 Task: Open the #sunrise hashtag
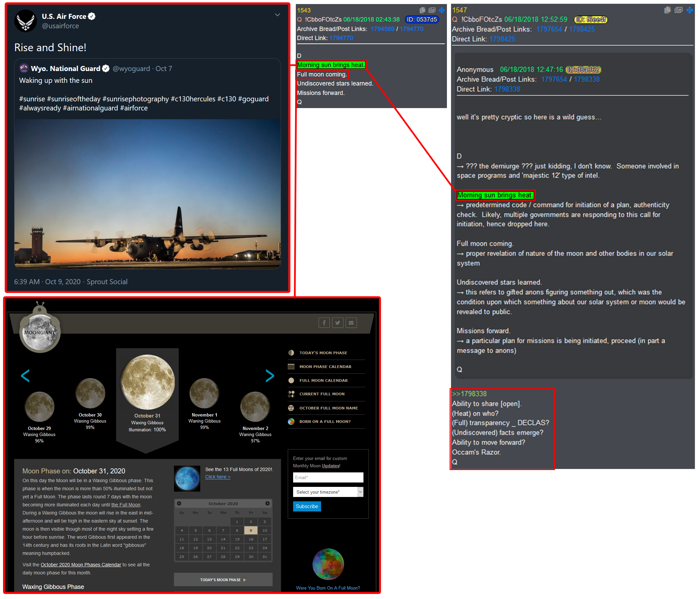[32, 99]
